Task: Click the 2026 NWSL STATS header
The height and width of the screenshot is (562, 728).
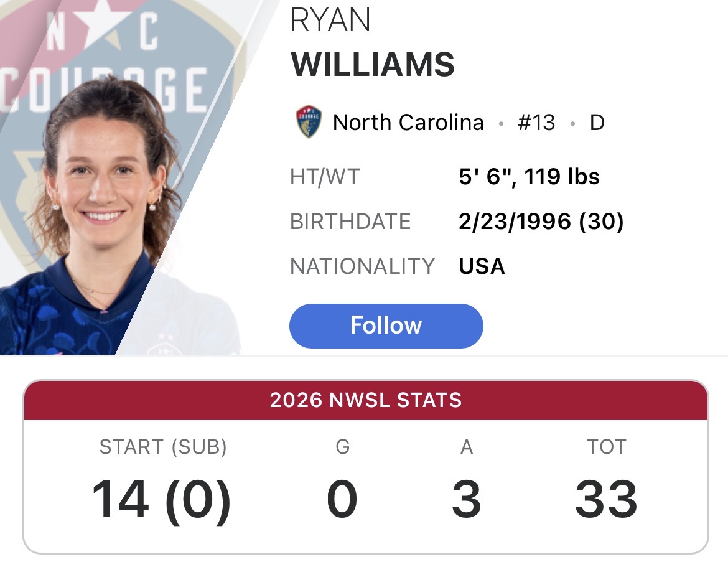Action: coord(366,400)
